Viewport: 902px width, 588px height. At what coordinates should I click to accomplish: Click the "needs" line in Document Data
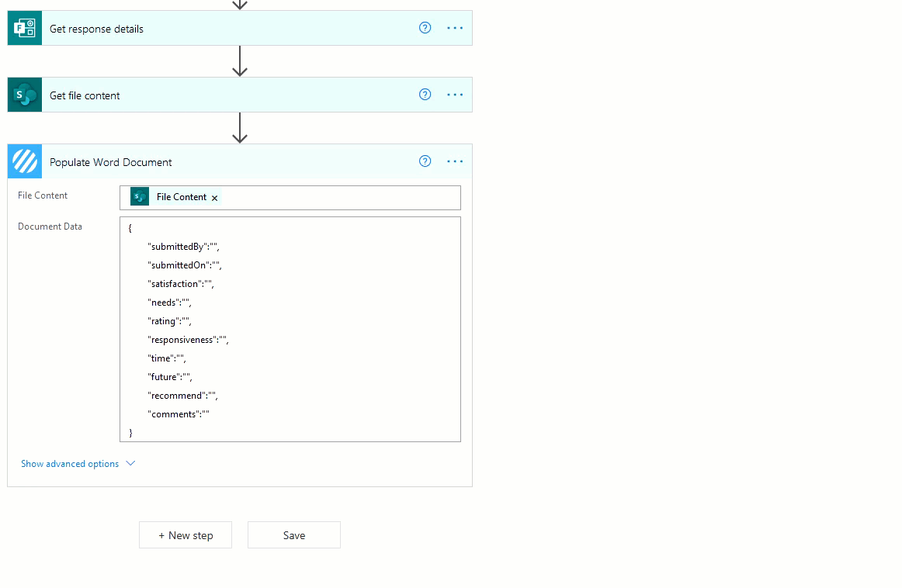point(169,303)
